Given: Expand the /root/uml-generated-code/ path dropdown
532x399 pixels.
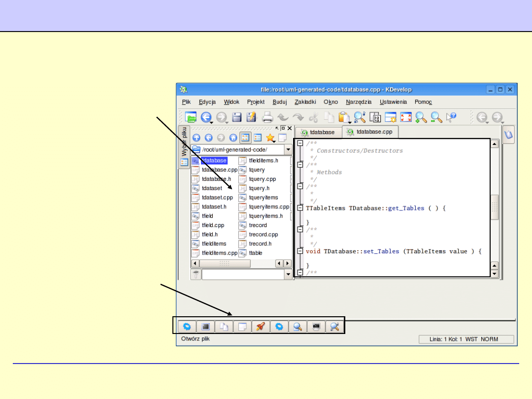Looking at the screenshot, I should [x=288, y=150].
